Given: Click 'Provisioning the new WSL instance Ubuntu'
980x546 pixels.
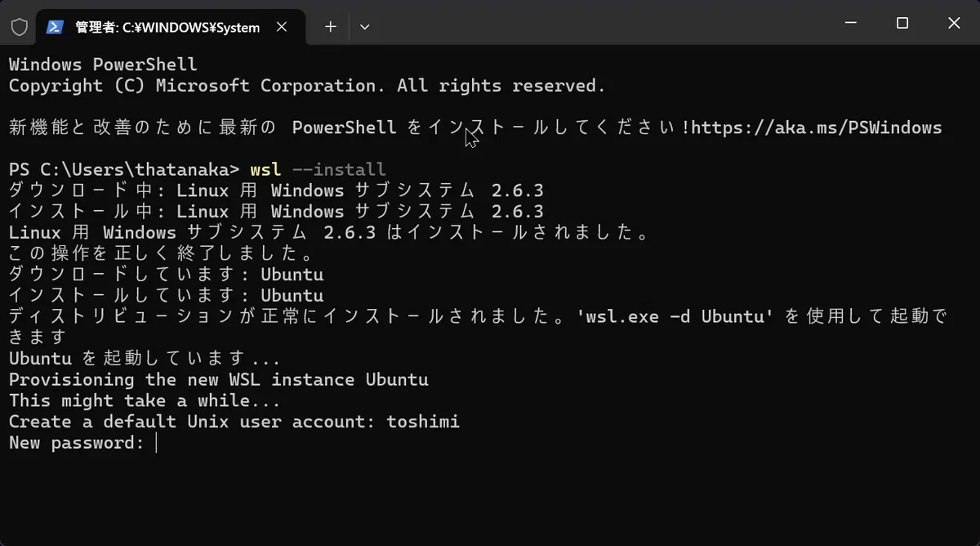Looking at the screenshot, I should 219,379.
